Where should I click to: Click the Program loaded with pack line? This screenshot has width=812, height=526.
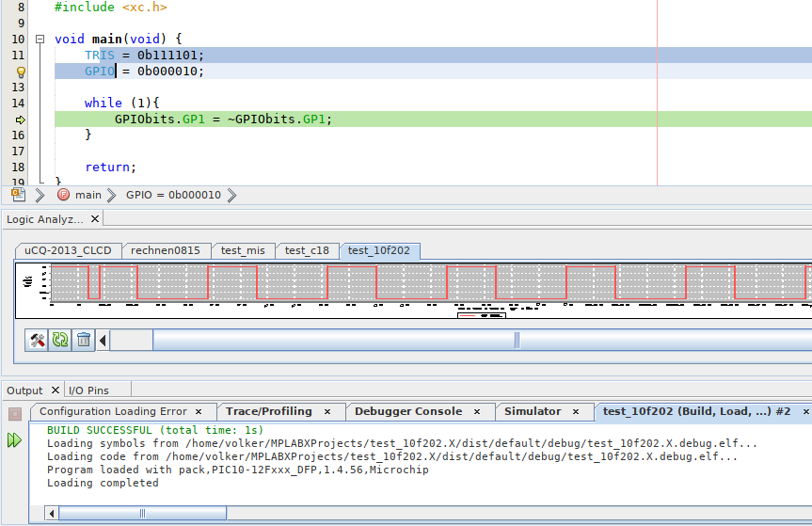[238, 470]
